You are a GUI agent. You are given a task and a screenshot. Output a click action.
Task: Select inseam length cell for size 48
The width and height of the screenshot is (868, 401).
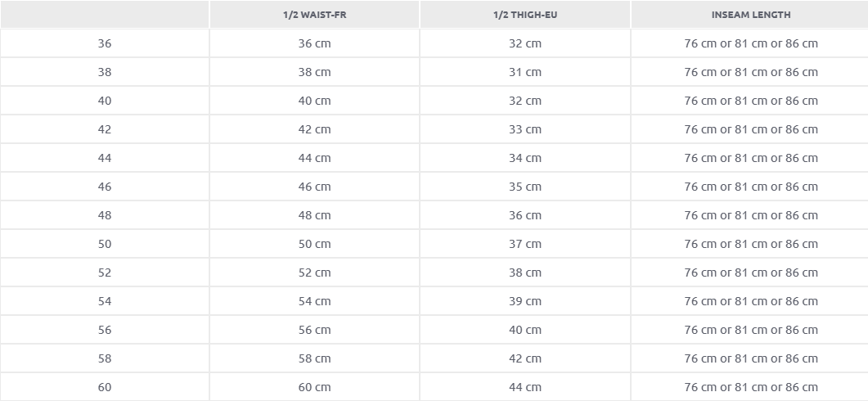(750, 215)
